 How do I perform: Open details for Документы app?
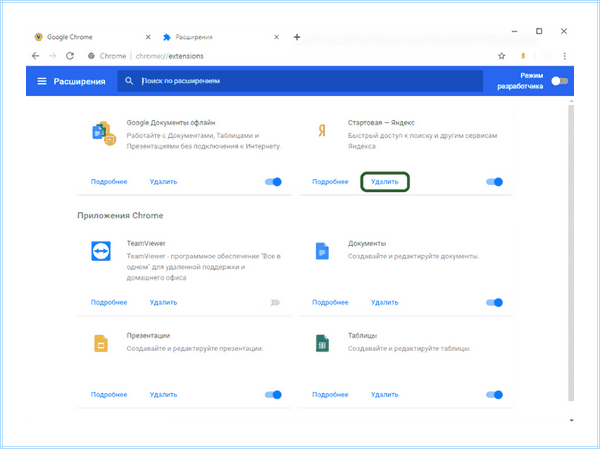(330, 302)
